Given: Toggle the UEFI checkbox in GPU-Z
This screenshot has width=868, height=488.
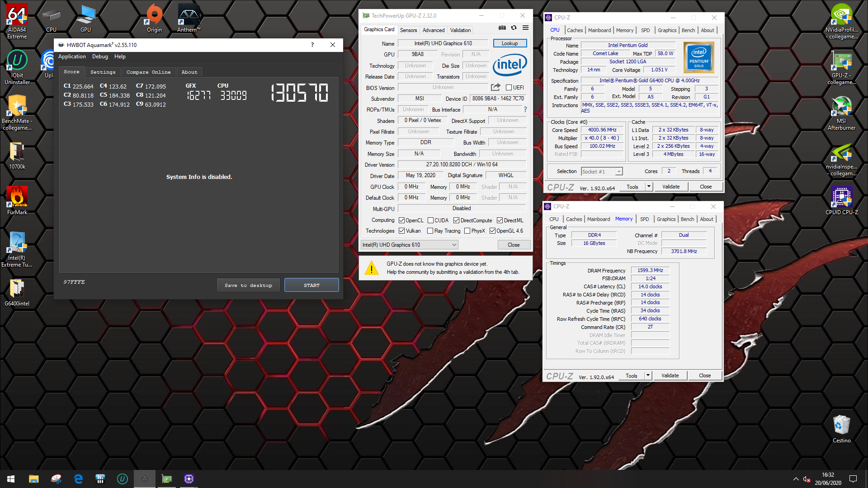Looking at the screenshot, I should 509,88.
